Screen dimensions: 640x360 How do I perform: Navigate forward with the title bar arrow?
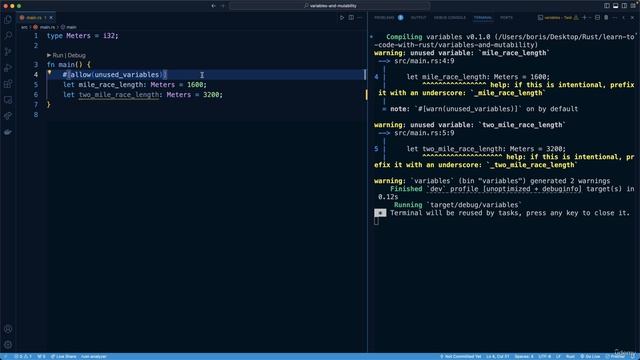pos(223,6)
